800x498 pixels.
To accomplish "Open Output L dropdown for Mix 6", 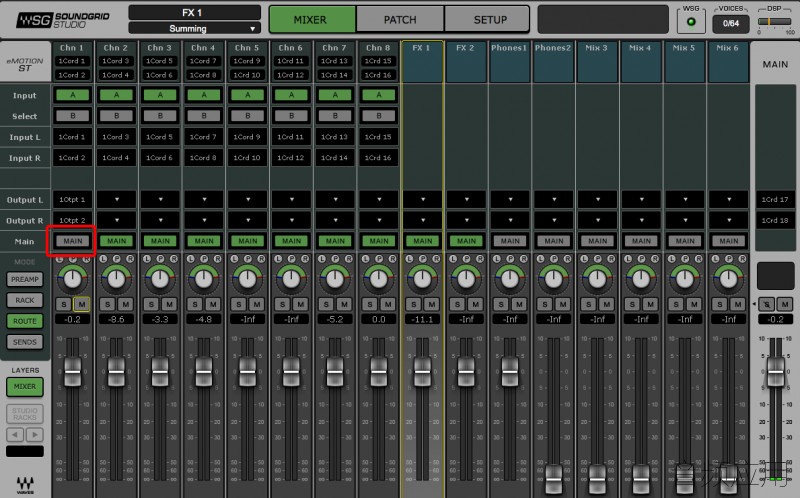I will pyautogui.click(x=729, y=200).
